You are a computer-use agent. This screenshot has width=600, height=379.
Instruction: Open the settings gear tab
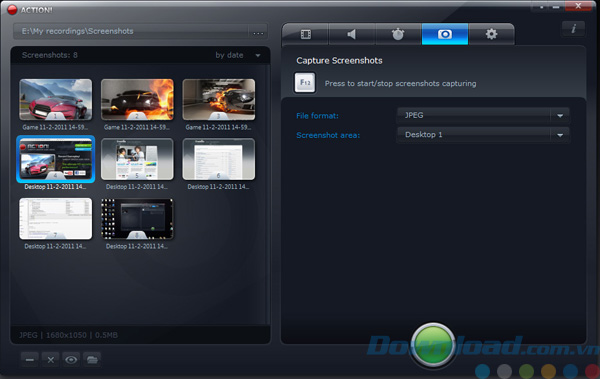[491, 34]
